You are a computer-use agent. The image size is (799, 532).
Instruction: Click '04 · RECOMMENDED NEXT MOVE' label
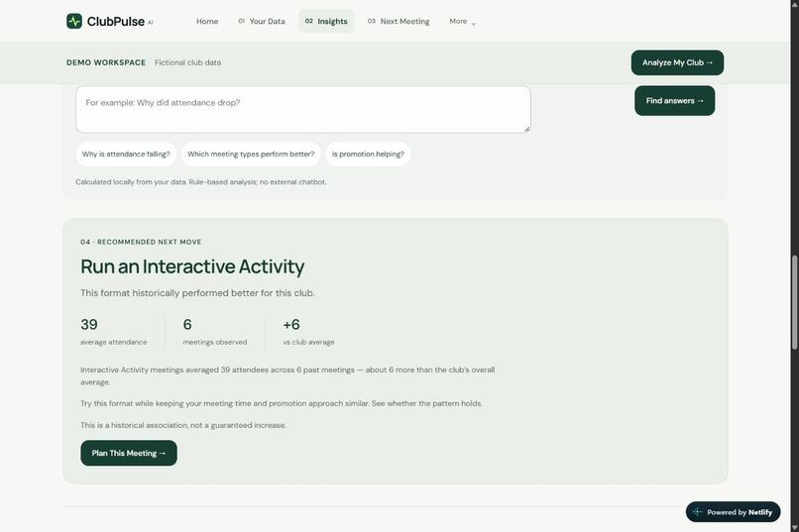pos(141,242)
